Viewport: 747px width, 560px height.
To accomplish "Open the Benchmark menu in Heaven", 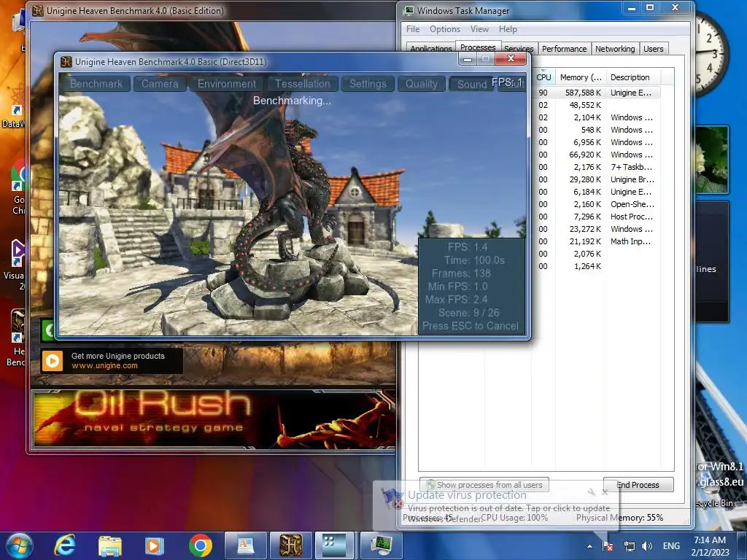I will click(96, 84).
